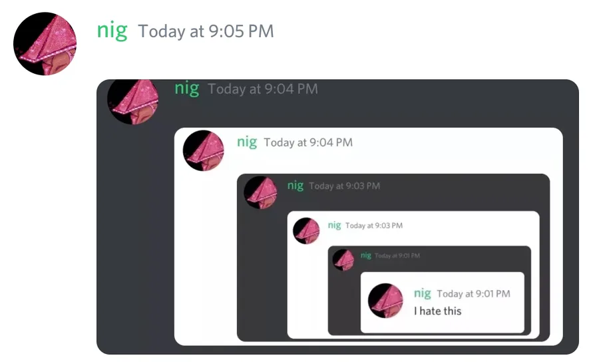599x364 pixels.
Task: Click the "Today at 9:04 PM" timestamp in dark embed
Action: pos(263,89)
